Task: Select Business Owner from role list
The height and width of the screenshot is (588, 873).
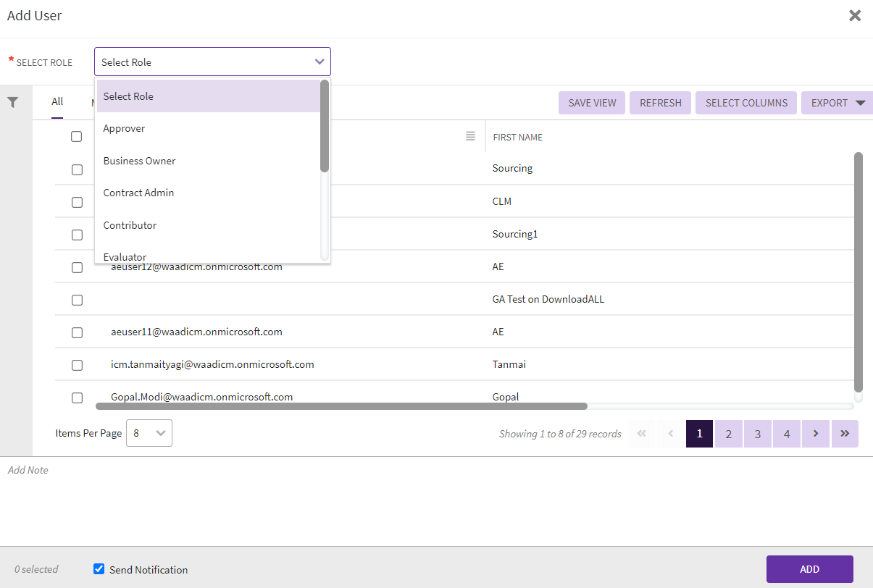Action: click(x=139, y=161)
